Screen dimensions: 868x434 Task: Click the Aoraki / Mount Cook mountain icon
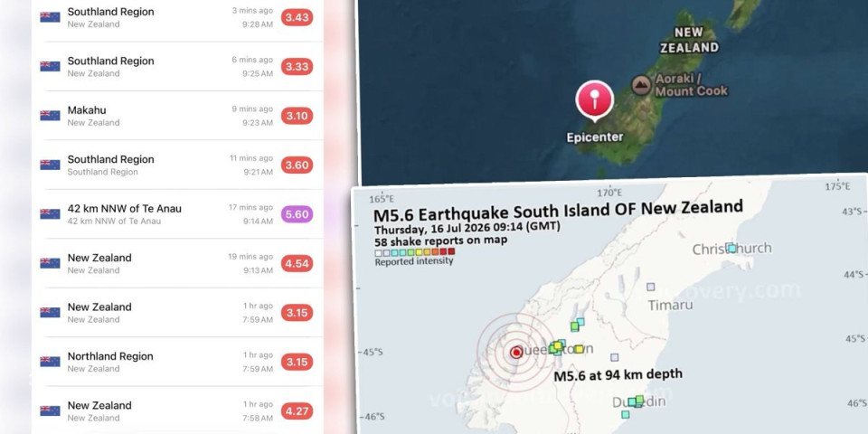(x=641, y=85)
